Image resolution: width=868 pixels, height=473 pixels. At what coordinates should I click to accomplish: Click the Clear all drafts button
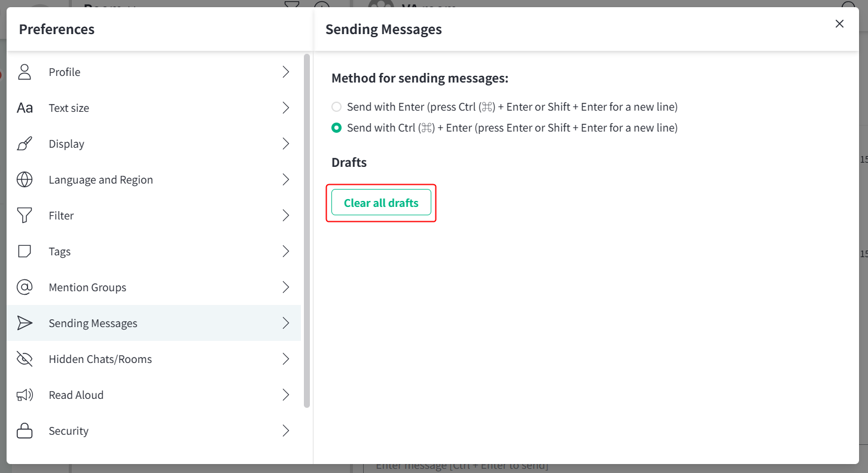[381, 203]
